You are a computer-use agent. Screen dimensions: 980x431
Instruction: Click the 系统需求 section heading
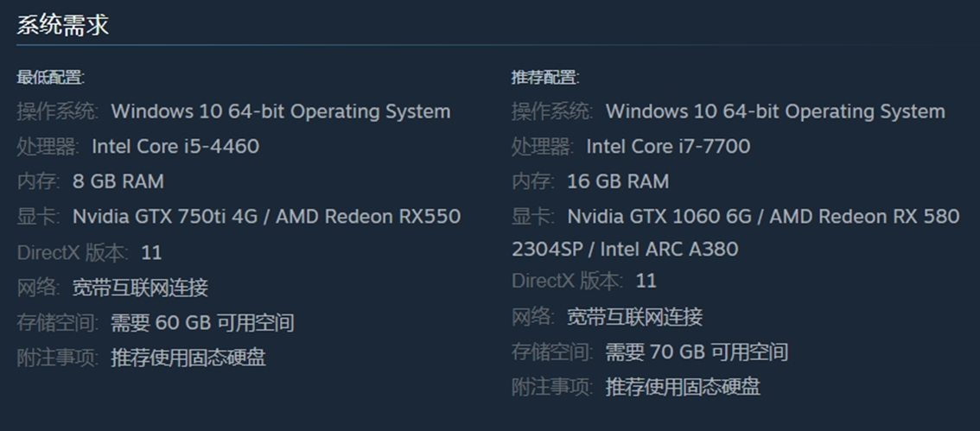tap(63, 24)
